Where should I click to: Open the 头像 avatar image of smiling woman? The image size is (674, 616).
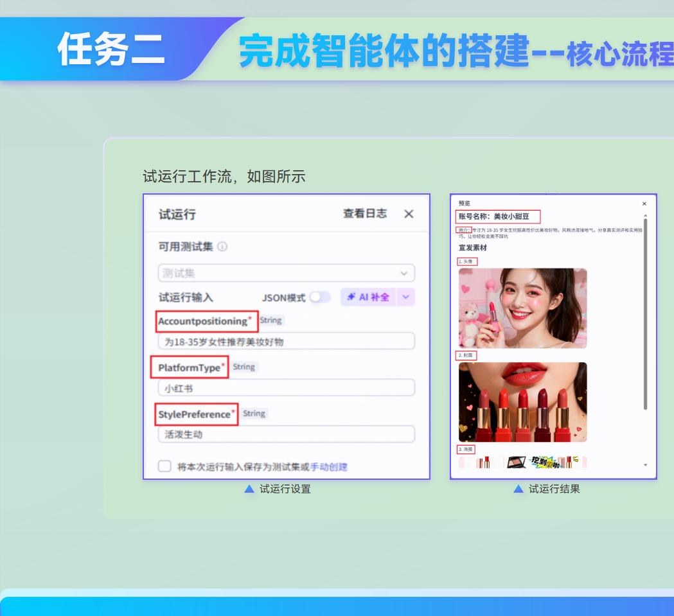pos(523,308)
